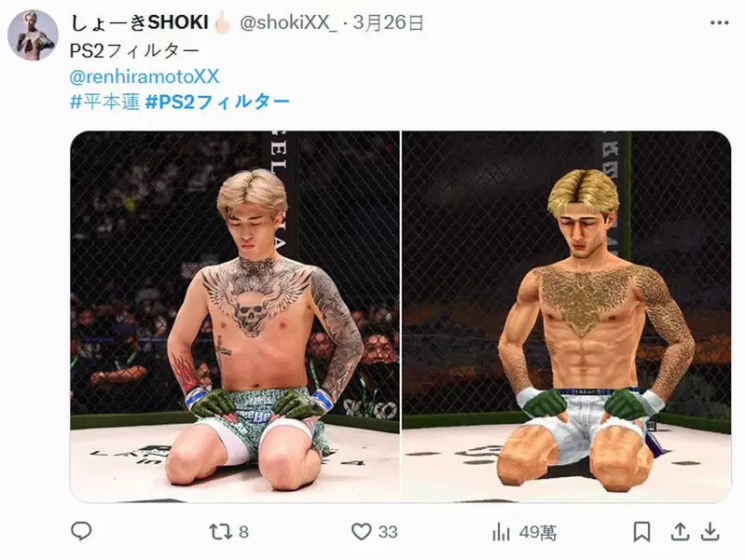
Task: Click the display name しょーきSHOKI
Action: pyautogui.click(x=139, y=22)
